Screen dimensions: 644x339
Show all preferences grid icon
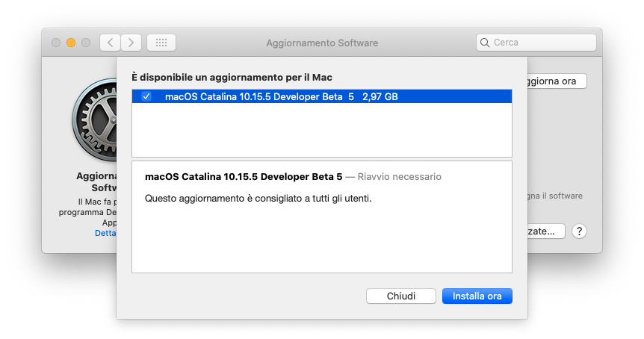tap(161, 43)
